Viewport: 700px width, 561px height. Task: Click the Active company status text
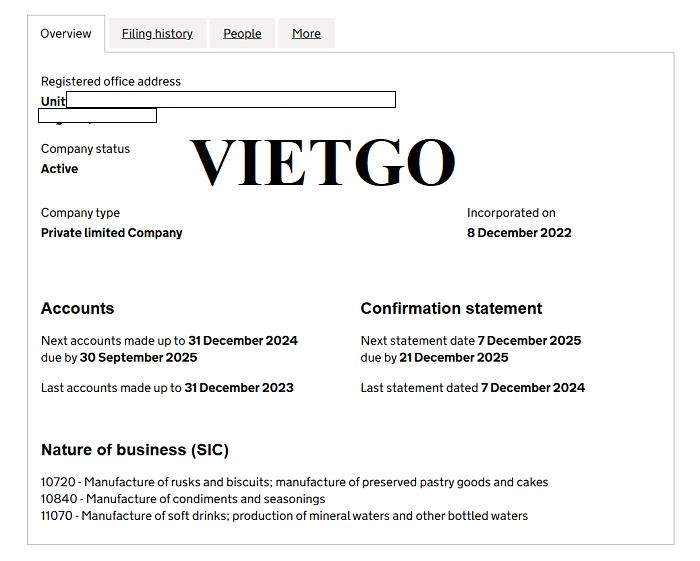pyautogui.click(x=59, y=169)
